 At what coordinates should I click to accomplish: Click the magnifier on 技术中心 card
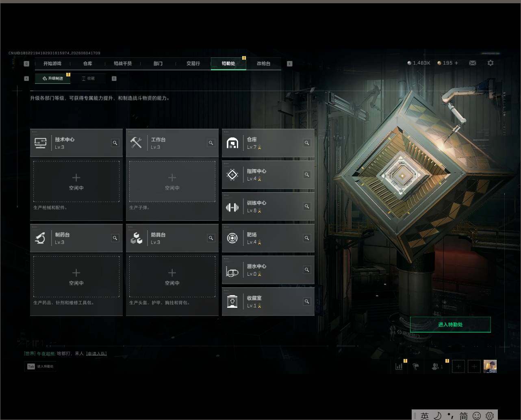click(115, 143)
